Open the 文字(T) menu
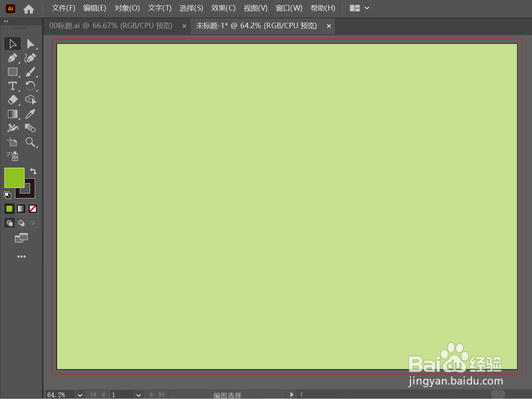Image resolution: width=532 pixels, height=399 pixels. click(x=159, y=8)
